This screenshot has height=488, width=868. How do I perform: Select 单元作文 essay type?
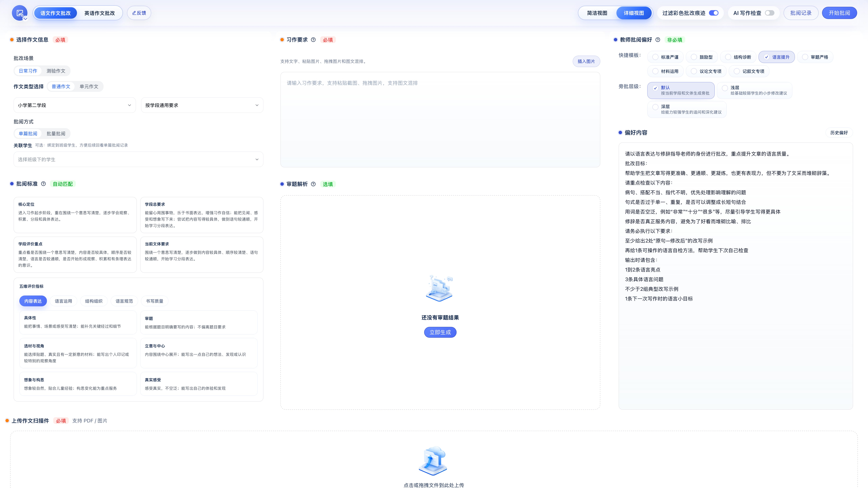point(89,87)
